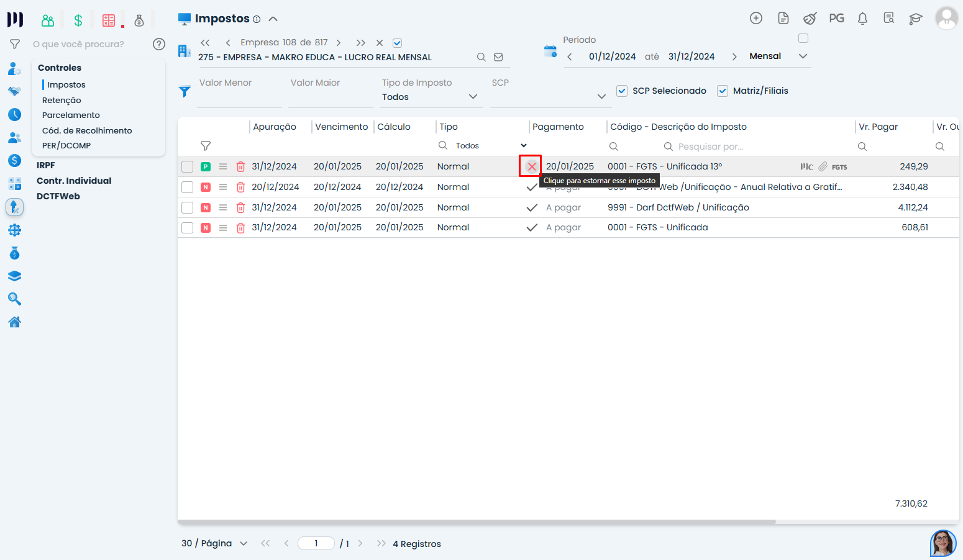963x560 pixels.
Task: Open PER/DCOMP in the Controles menu
Action: (66, 145)
